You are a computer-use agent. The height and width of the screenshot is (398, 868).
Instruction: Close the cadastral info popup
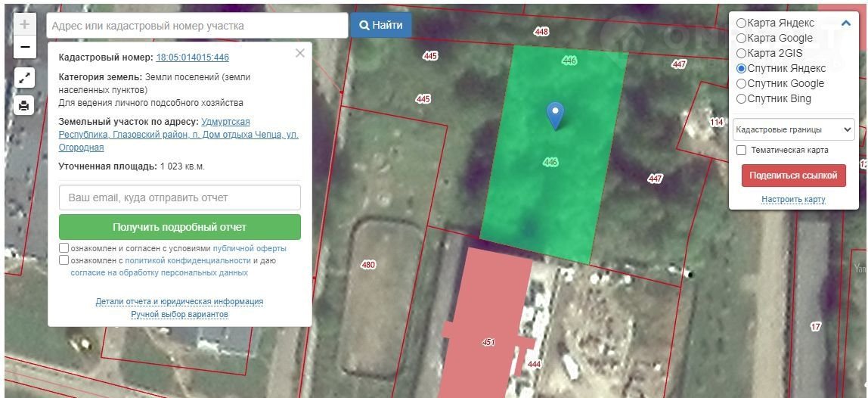pyautogui.click(x=300, y=53)
